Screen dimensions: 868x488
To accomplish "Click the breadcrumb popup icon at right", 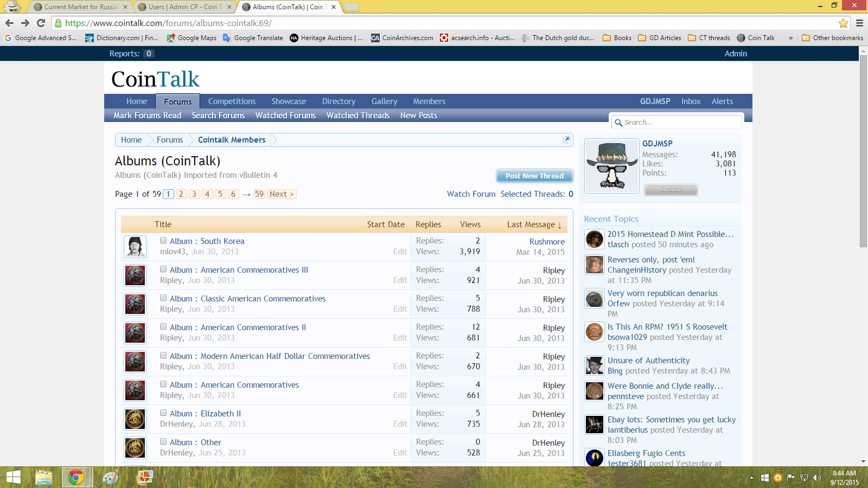I will tap(566, 139).
